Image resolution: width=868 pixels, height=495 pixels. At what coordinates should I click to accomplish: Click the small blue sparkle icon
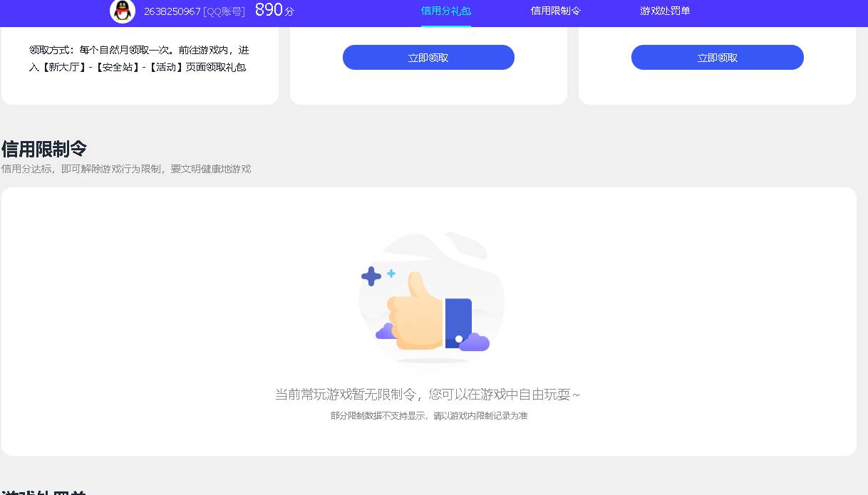click(391, 273)
